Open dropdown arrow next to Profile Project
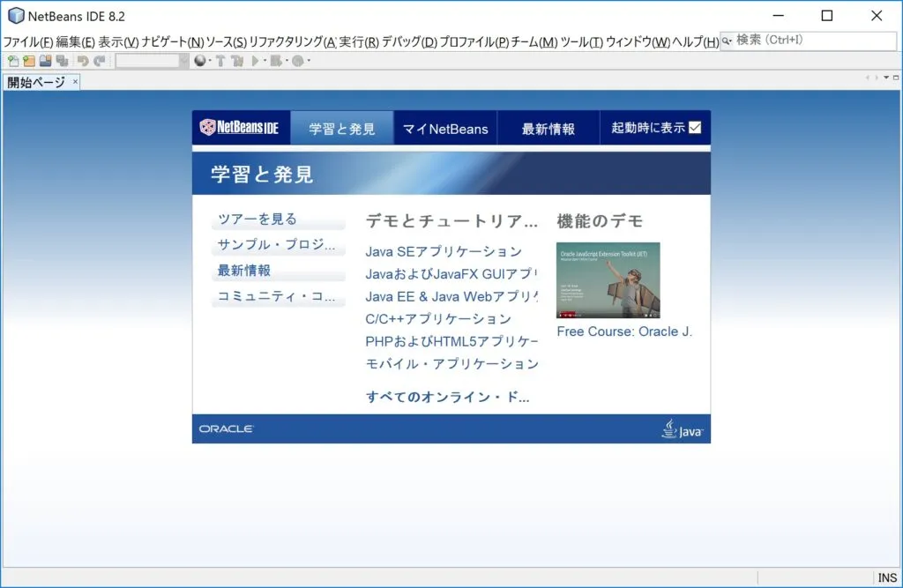Image resolution: width=903 pixels, height=588 pixels. click(x=309, y=61)
